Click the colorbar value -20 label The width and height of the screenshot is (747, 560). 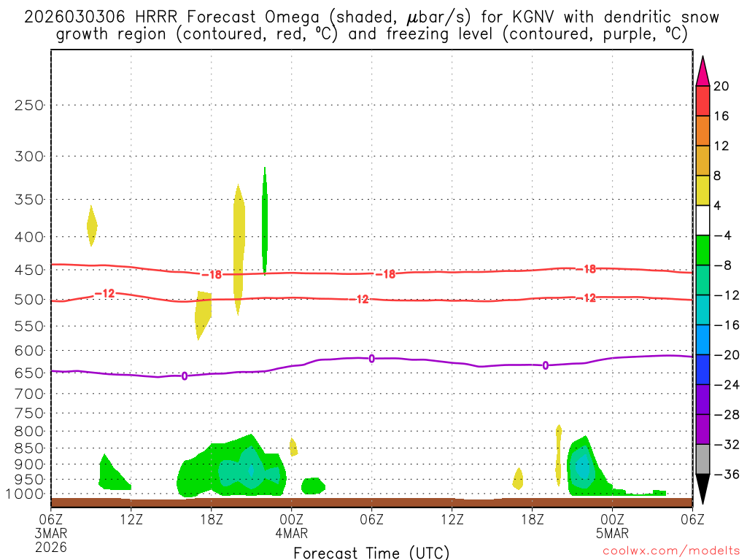pyautogui.click(x=727, y=355)
